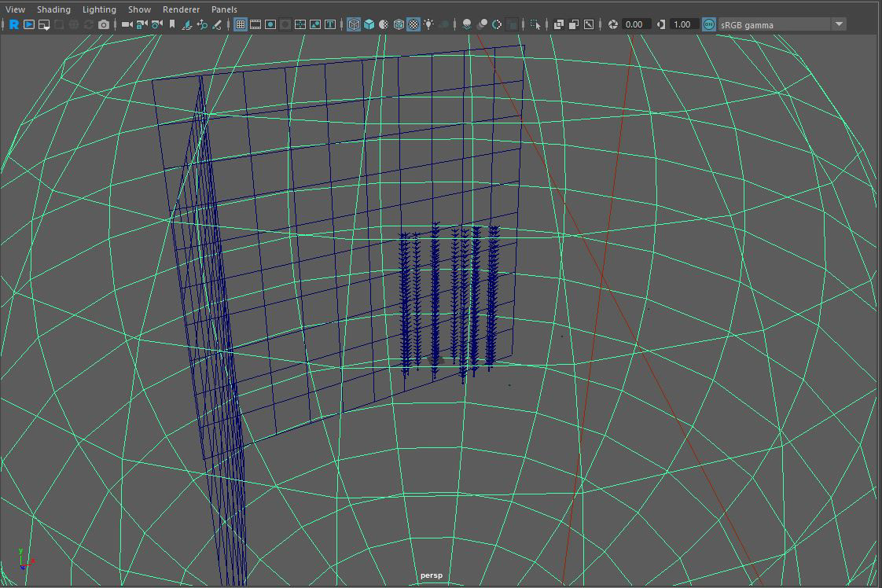Toggle the View Transform ON button
Viewport: 882px width, 588px height.
coord(709,24)
